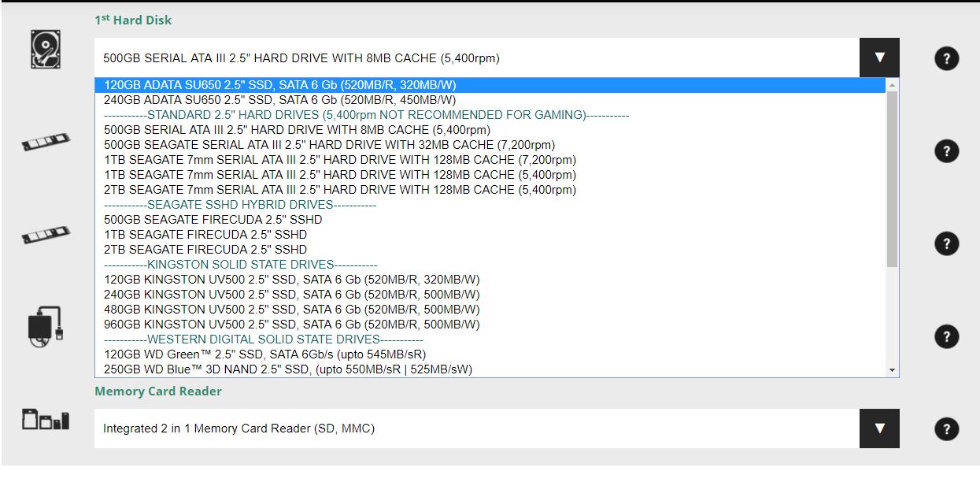Select 120GB Kingston UV500 SSD
This screenshot has height=486, width=980.
click(x=490, y=280)
